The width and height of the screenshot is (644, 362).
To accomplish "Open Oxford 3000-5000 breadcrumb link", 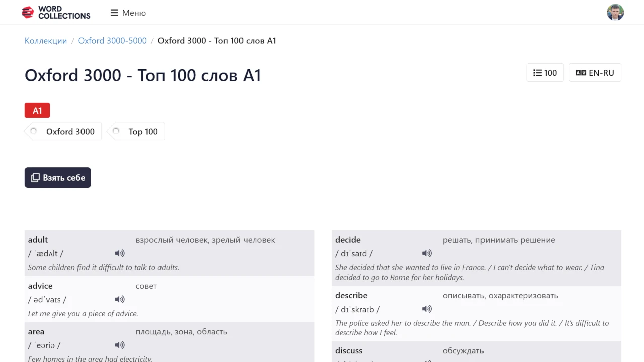I will [x=113, y=41].
